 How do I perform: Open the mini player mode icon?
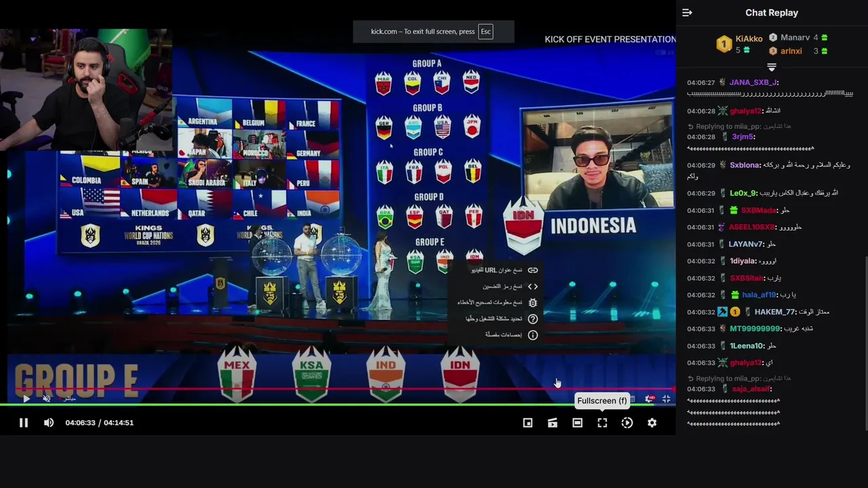[x=528, y=422]
